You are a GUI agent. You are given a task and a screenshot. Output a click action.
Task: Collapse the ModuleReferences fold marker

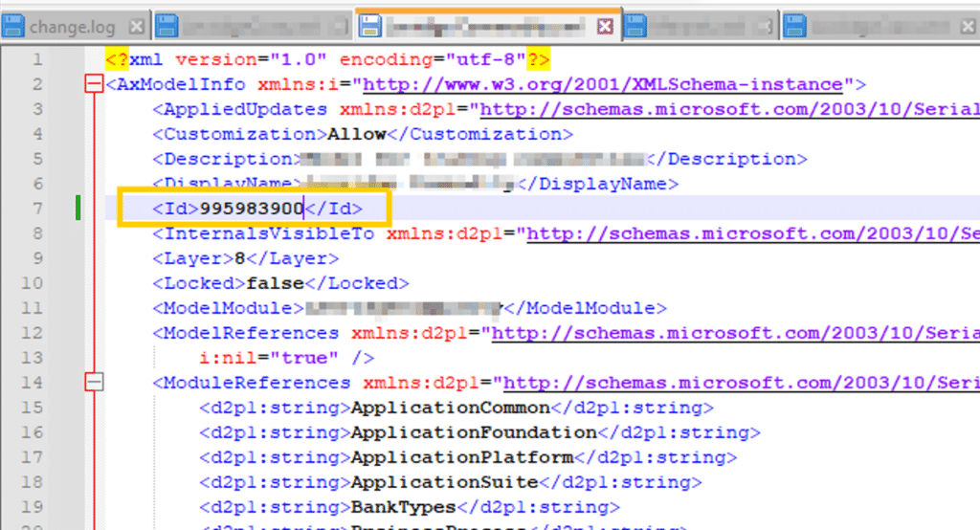(x=94, y=383)
